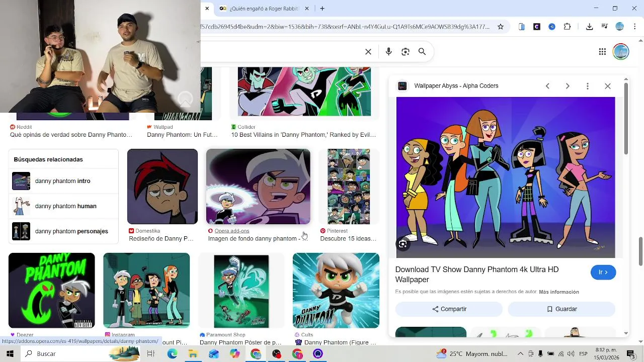Close the ¿Quién engañó a Roger Rabbit tab
The image size is (644, 362).
[308, 9]
